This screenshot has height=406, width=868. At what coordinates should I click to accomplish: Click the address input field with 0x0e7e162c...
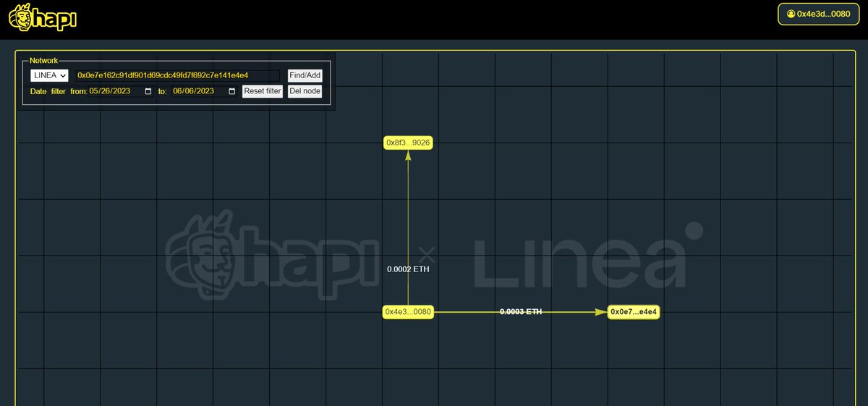(x=177, y=75)
